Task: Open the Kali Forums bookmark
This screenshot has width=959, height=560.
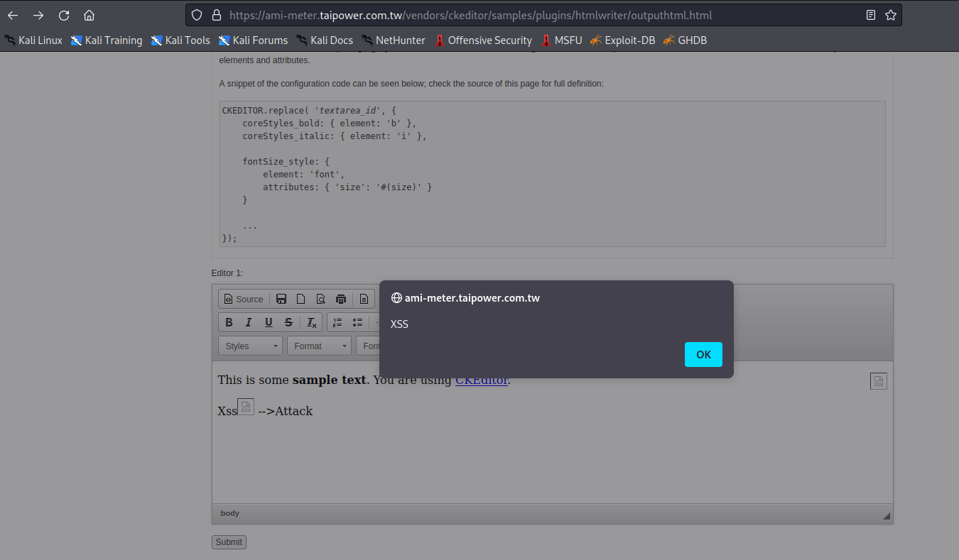Action: [253, 40]
